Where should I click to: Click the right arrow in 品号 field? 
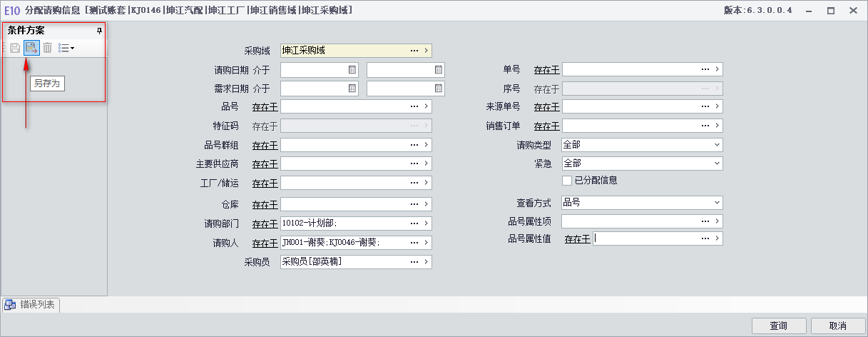(x=427, y=106)
